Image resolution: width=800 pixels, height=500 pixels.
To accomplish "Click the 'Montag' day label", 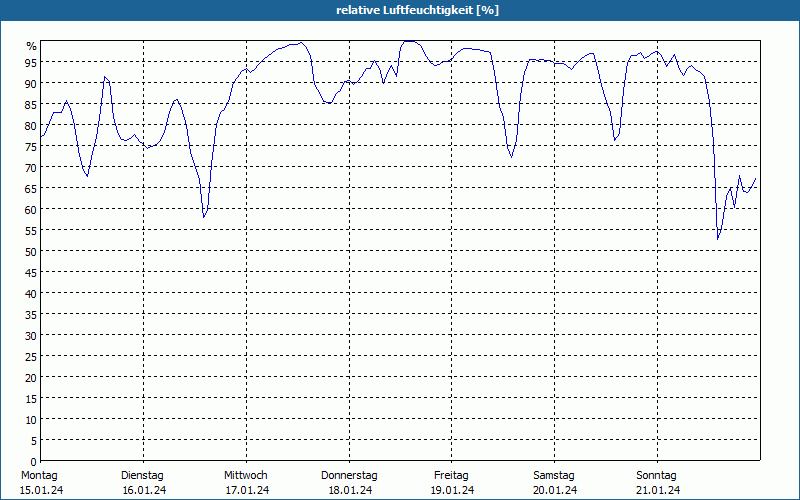I will point(39,475).
